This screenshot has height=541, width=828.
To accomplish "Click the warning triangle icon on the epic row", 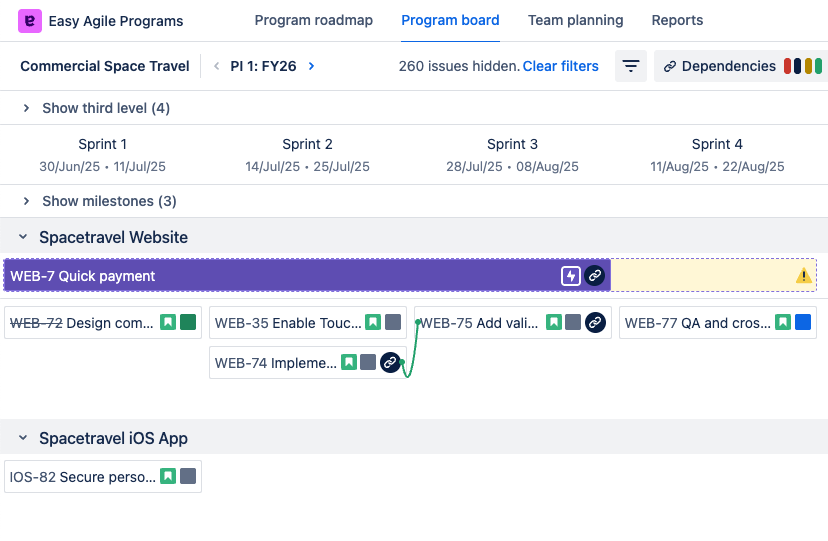I will point(804,276).
